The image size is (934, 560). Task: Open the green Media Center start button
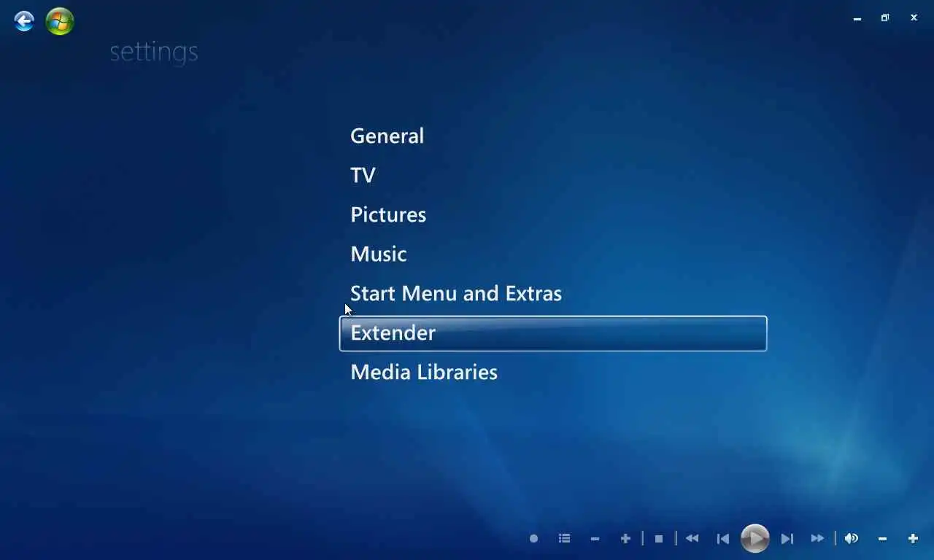(x=60, y=21)
